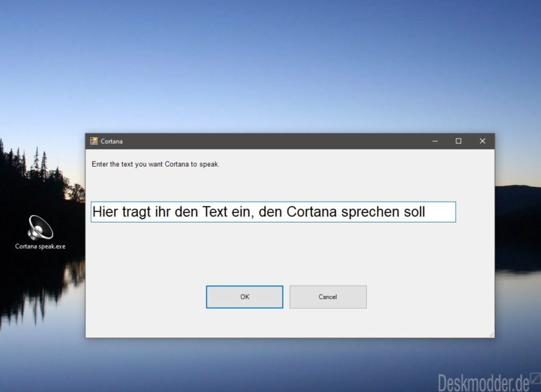Focus the Cortana speech text field

pos(273,212)
